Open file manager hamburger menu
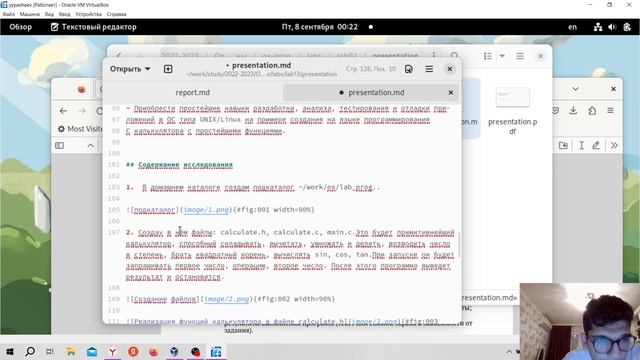This screenshot has height=360, width=640. tap(520, 56)
